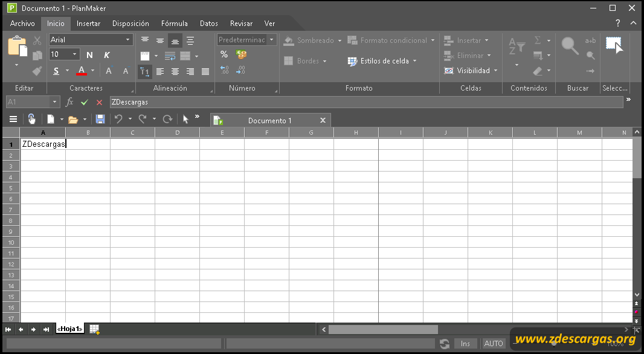The height and width of the screenshot is (354, 644).
Task: Expand font color dropdown arrow
Action: point(93,71)
